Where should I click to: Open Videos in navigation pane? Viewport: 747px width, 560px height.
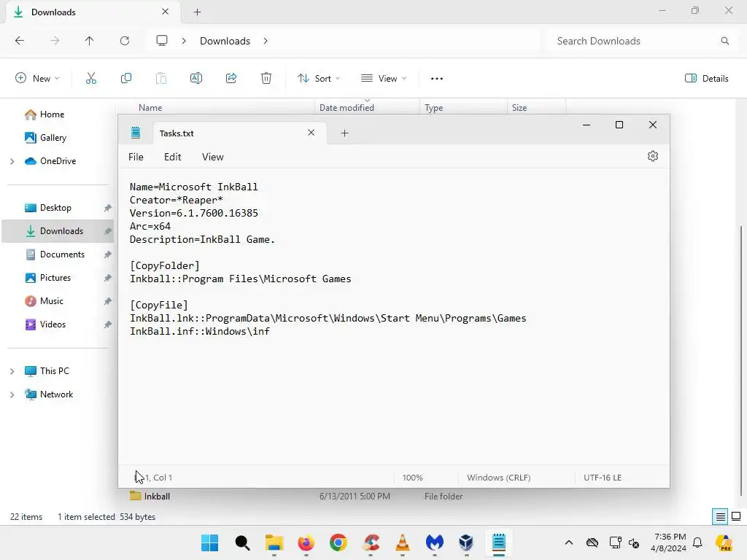click(x=53, y=324)
